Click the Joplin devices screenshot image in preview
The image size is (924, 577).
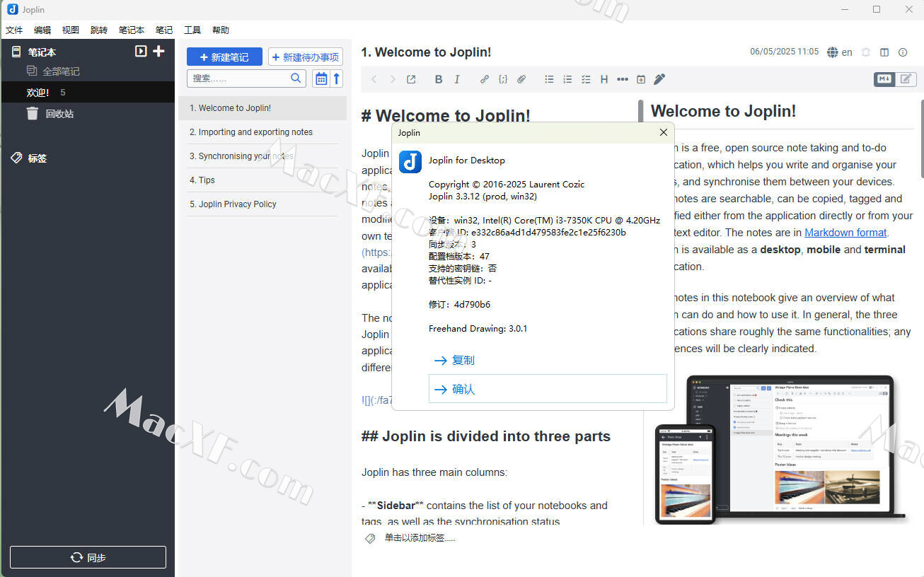pos(781,450)
